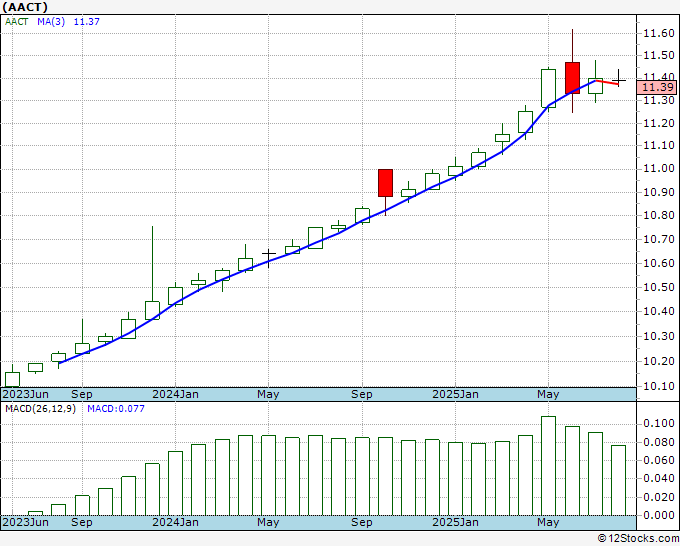Image resolution: width=680 pixels, height=546 pixels.
Task: Click the 11.60 price axis label
Action: click(659, 33)
